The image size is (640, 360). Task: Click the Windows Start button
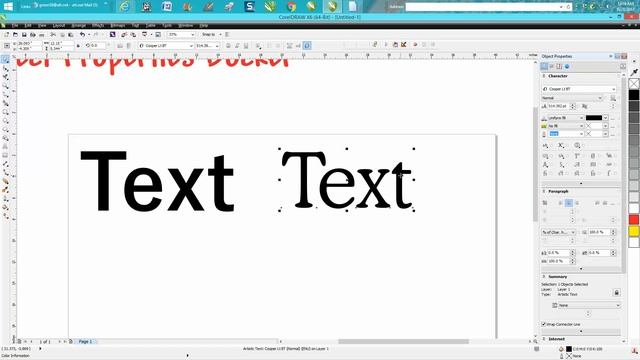tap(8, 6)
